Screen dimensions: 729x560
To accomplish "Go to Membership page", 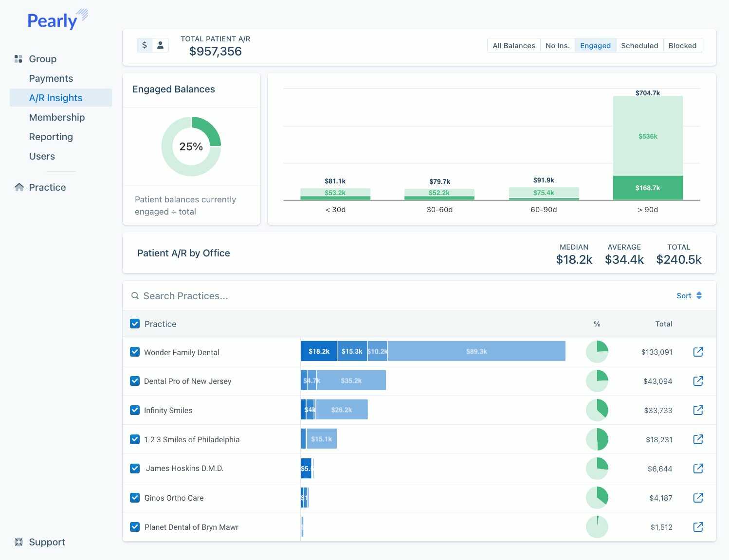I will (x=56, y=117).
